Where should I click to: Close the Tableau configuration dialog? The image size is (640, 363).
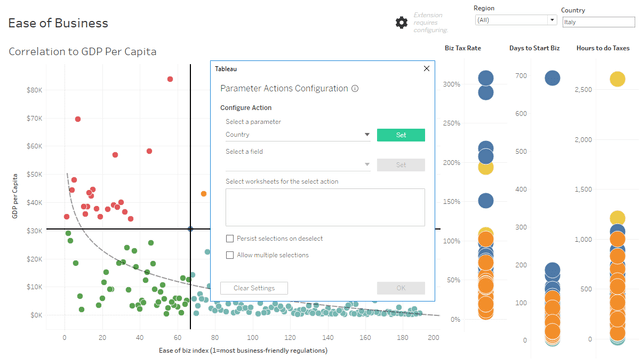click(x=427, y=69)
